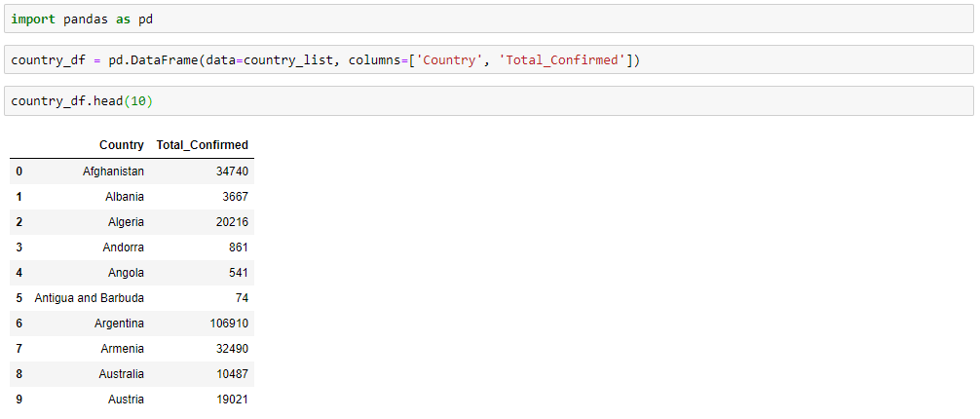This screenshot has height=419, width=980.
Task: Click the value 861
Action: (238, 248)
